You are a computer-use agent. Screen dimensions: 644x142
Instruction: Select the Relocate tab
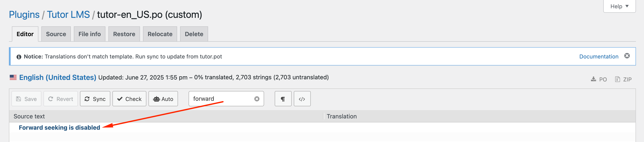[x=160, y=34]
